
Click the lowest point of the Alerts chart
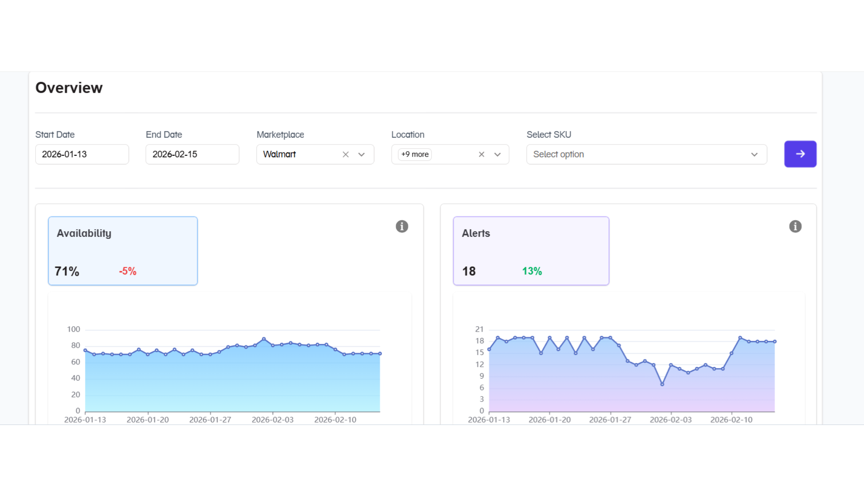(x=662, y=384)
